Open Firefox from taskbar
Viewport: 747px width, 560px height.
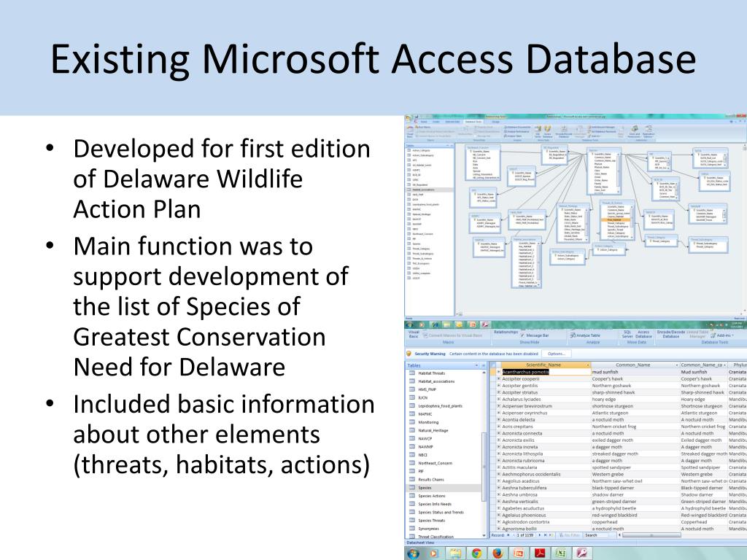coord(498,553)
